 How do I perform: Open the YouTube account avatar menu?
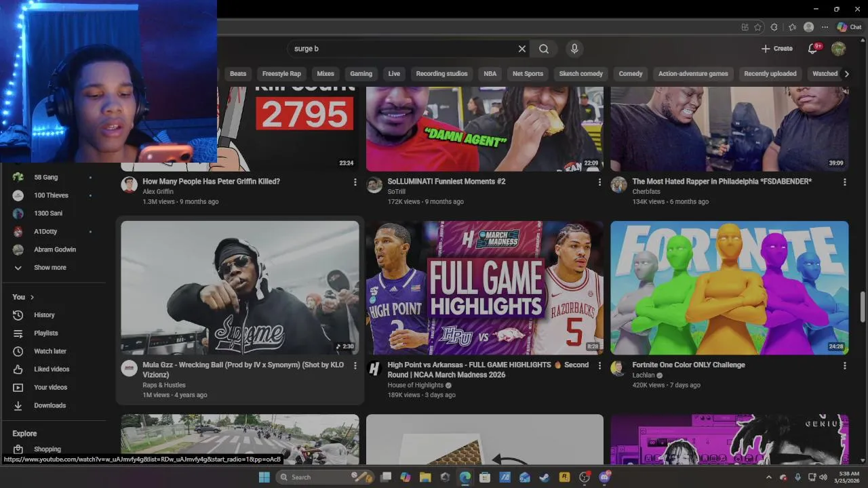coord(839,49)
